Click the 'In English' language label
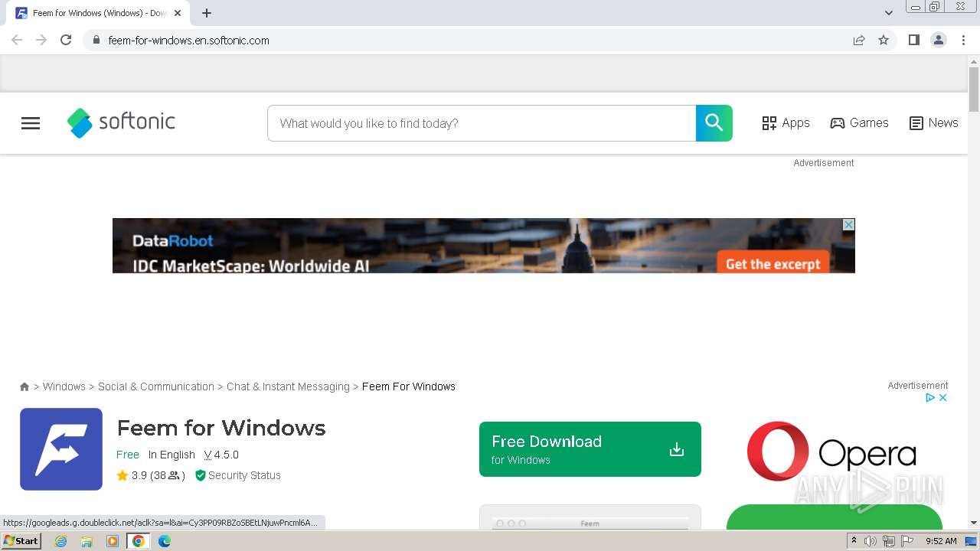 171,455
